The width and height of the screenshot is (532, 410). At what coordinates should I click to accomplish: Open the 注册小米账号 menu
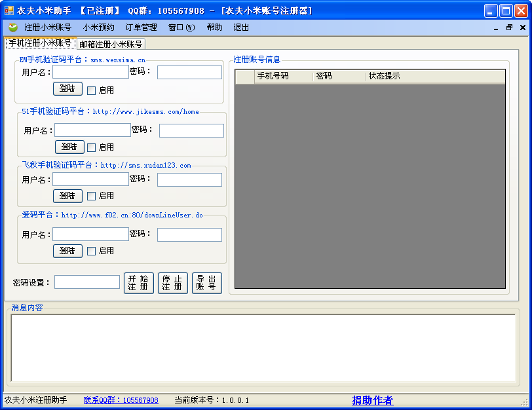pyautogui.click(x=48, y=28)
